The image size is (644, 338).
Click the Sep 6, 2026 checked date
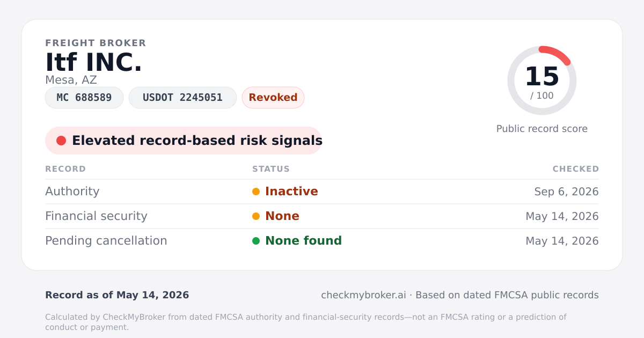(567, 192)
